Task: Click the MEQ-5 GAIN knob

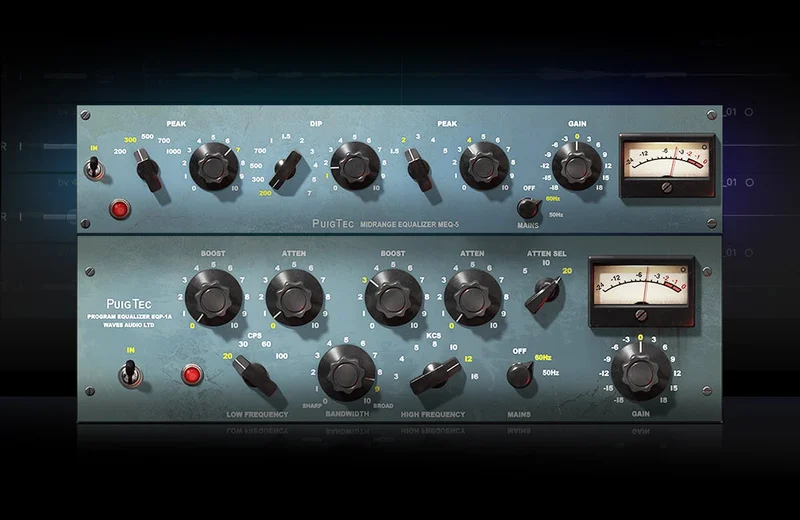Action: pos(577,166)
